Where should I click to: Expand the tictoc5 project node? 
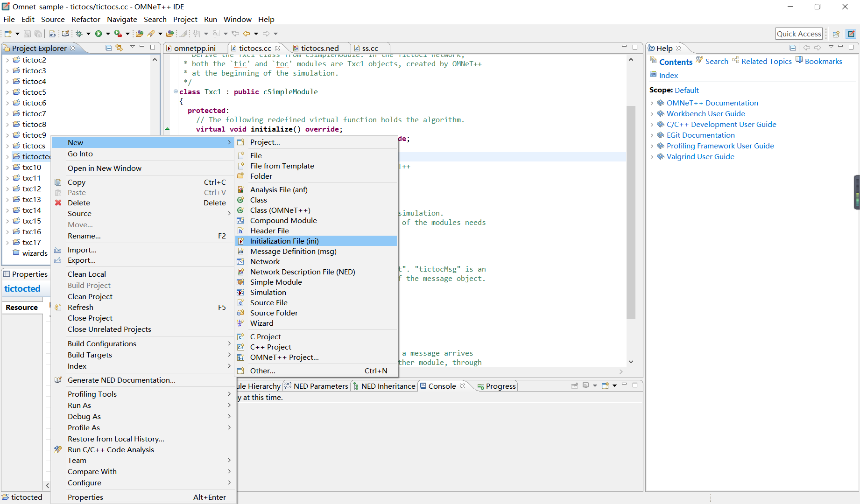coord(7,92)
